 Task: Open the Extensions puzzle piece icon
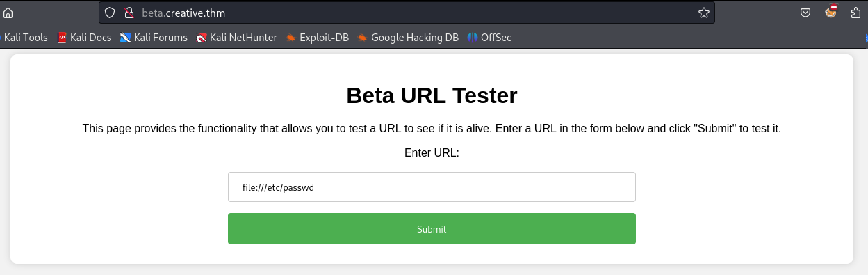[856, 13]
